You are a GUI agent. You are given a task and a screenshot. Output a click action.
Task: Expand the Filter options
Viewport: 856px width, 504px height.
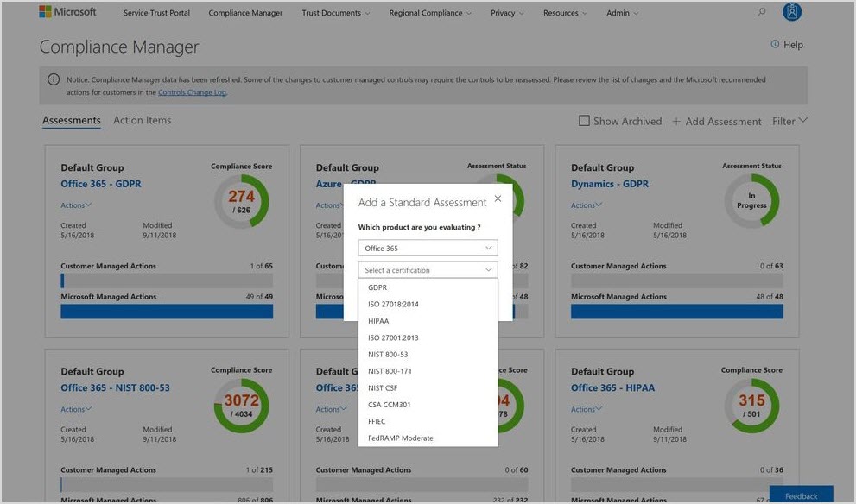789,121
